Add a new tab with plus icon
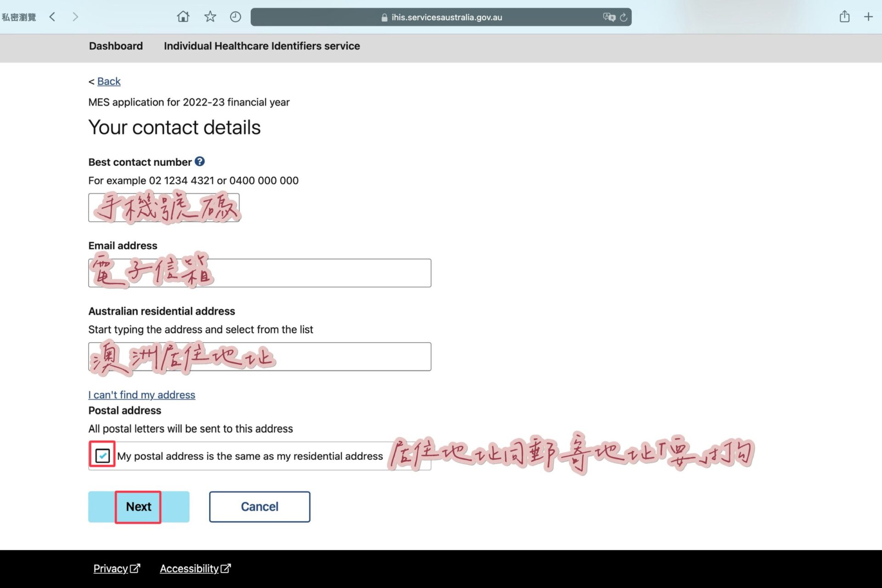Screen dimensions: 882x588 pos(868,17)
